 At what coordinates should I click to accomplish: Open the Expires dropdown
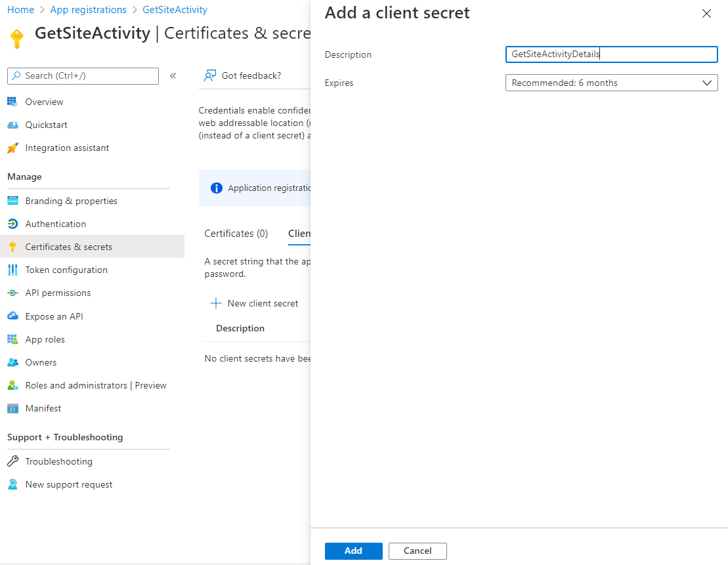(x=611, y=83)
